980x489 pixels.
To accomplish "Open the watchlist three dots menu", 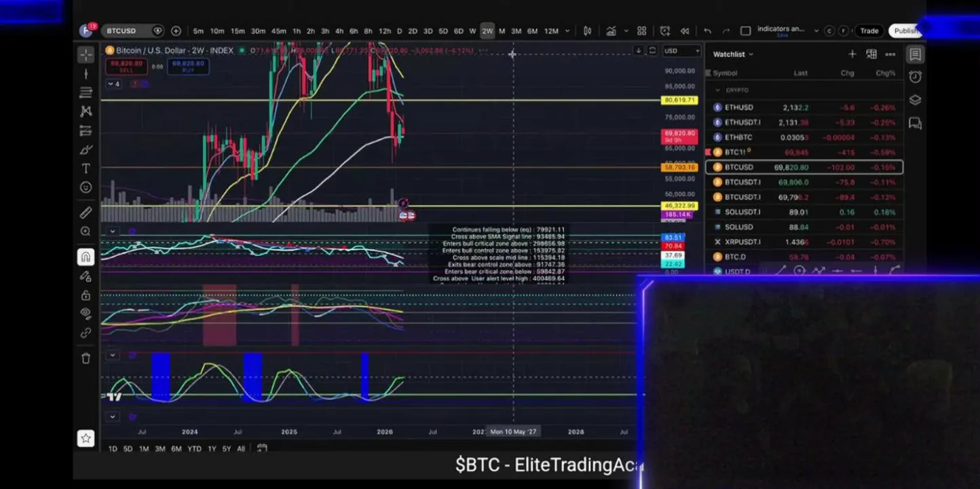I will [890, 54].
